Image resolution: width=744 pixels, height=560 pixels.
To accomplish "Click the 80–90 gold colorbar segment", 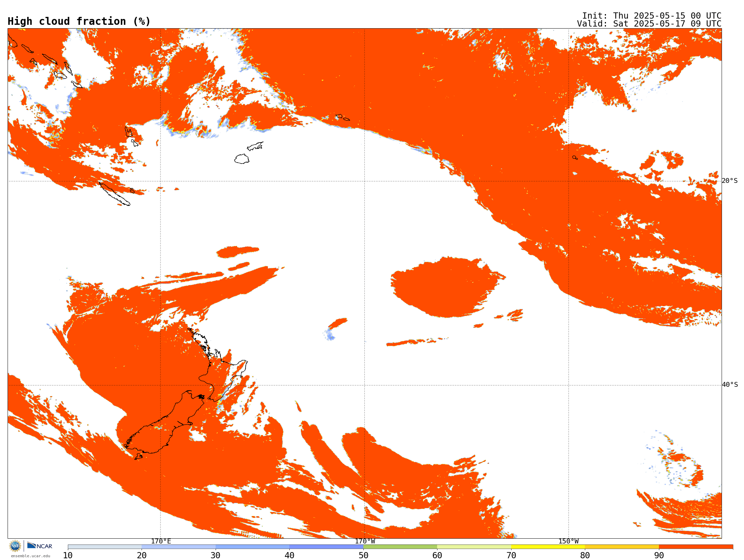I will click(622, 547).
